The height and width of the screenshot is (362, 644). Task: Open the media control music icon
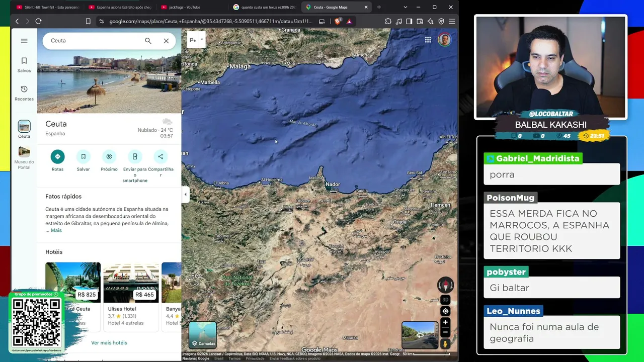pos(398,21)
